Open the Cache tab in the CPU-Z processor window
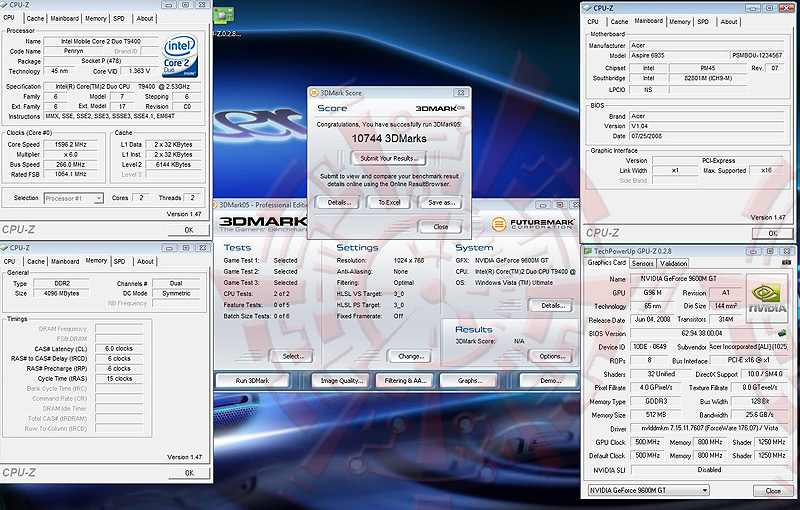The height and width of the screenshot is (510, 800). 35,18
